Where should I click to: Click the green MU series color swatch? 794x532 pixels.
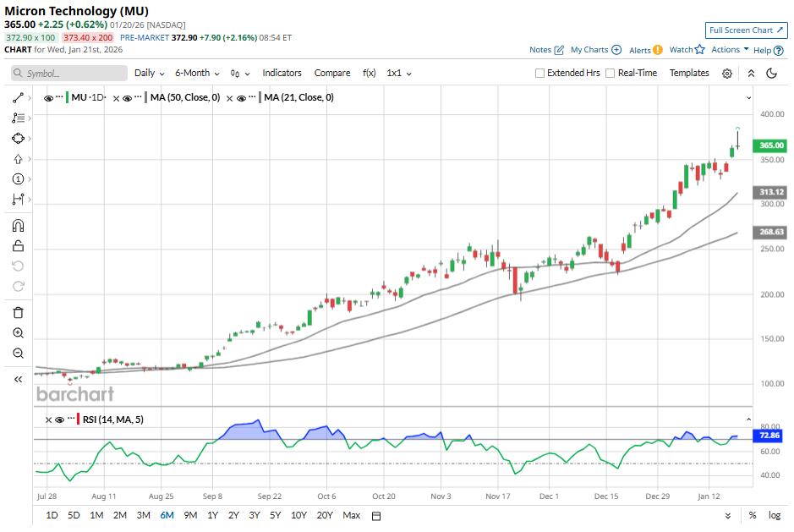(66, 98)
